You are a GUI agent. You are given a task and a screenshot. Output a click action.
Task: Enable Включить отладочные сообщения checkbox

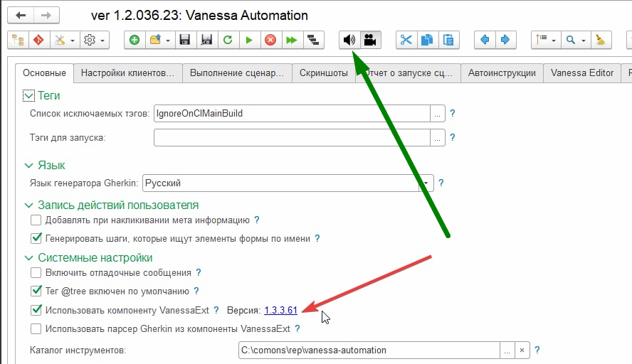36,272
